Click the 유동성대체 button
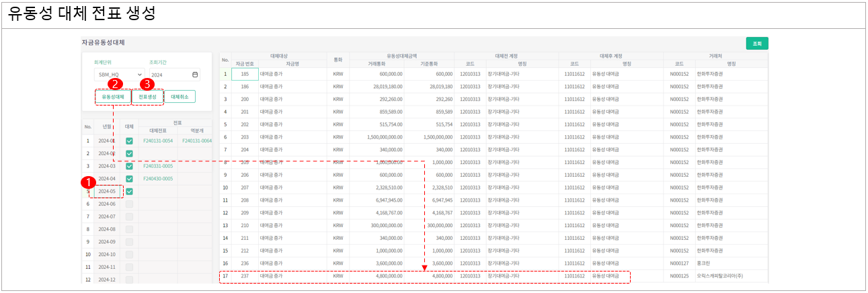Image resolution: width=868 pixels, height=293 pixels. pyautogui.click(x=113, y=97)
